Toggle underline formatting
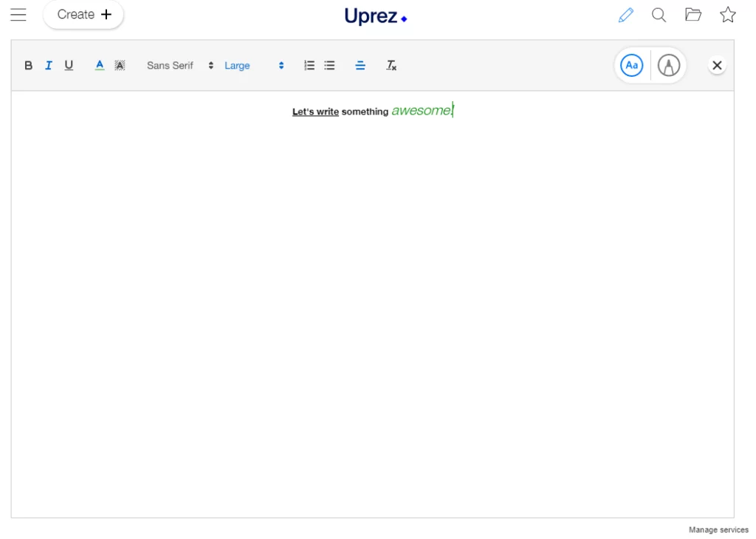 pyautogui.click(x=69, y=65)
